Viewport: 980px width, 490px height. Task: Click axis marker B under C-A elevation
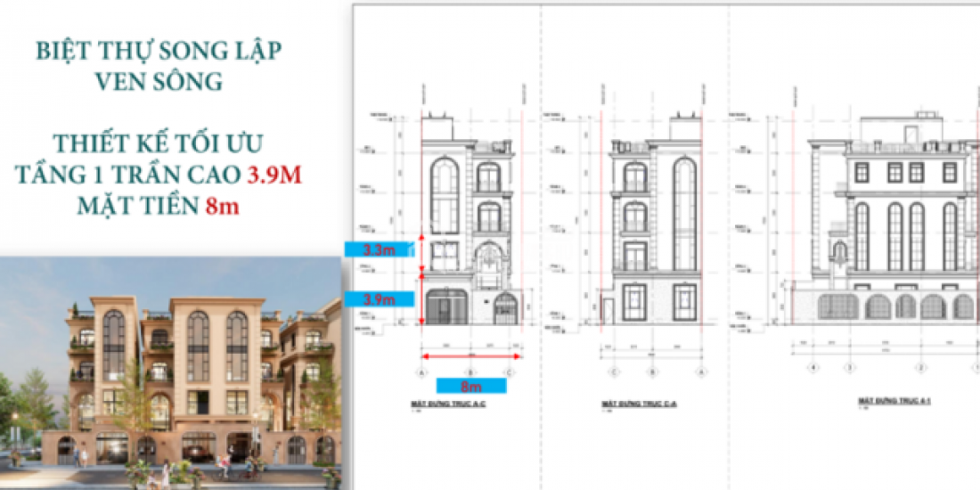[653, 372]
